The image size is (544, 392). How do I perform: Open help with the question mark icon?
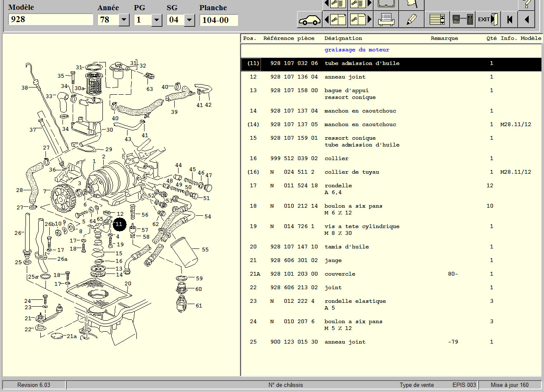(526, 5)
